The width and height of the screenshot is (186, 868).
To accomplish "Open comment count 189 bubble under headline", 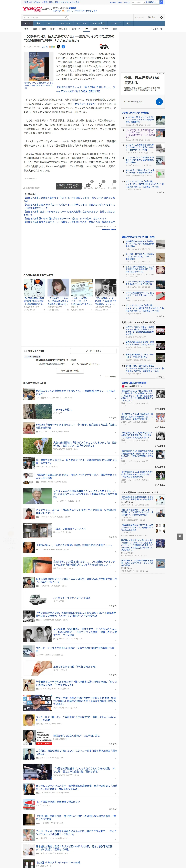I will (45, 47).
